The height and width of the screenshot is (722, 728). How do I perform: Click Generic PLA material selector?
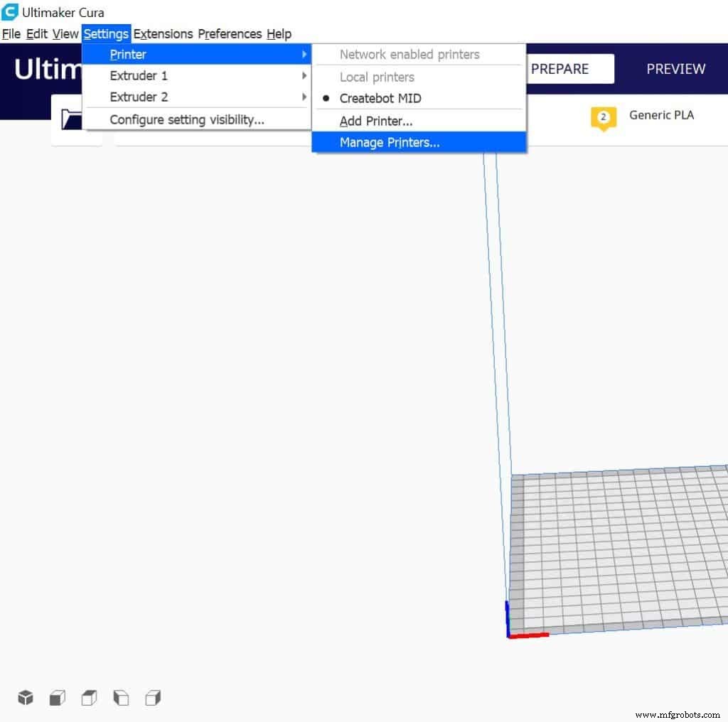(661, 115)
